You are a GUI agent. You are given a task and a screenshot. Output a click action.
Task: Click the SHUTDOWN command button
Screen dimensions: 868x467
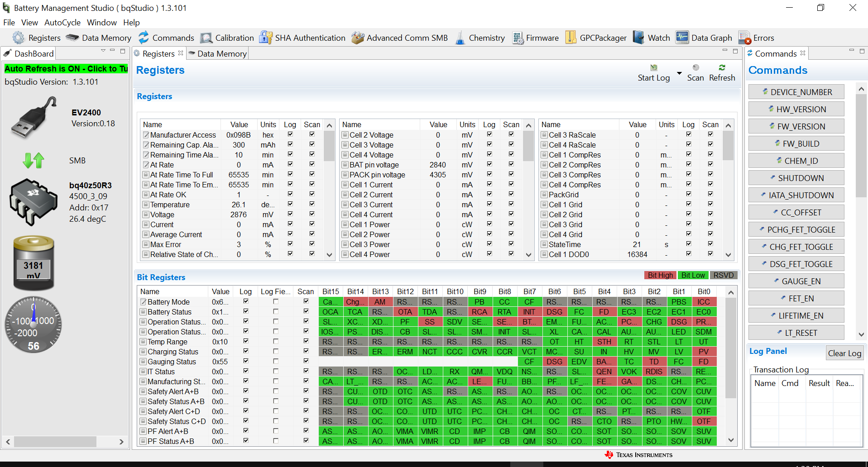[796, 178]
